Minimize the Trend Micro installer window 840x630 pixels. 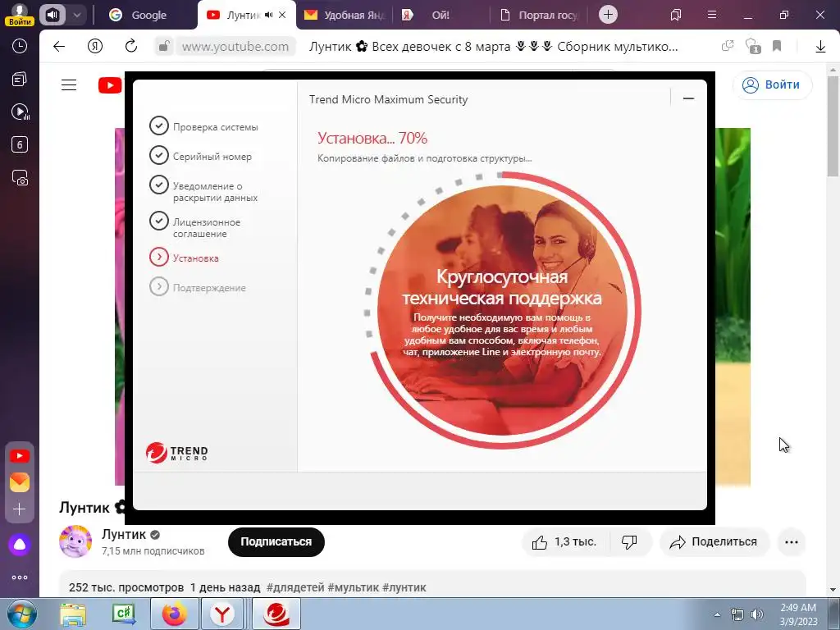[x=688, y=98]
